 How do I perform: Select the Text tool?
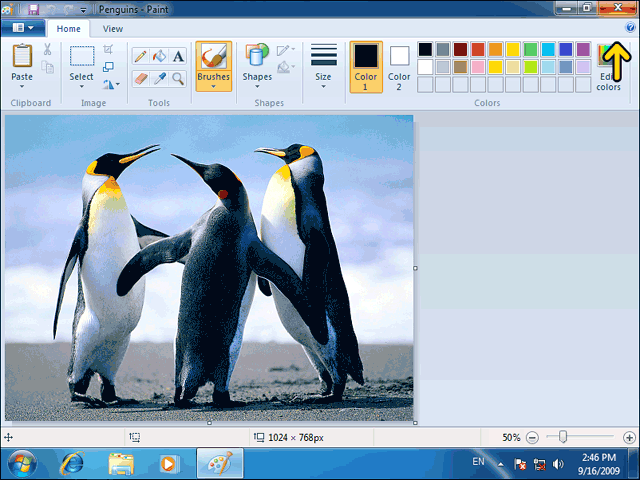178,56
